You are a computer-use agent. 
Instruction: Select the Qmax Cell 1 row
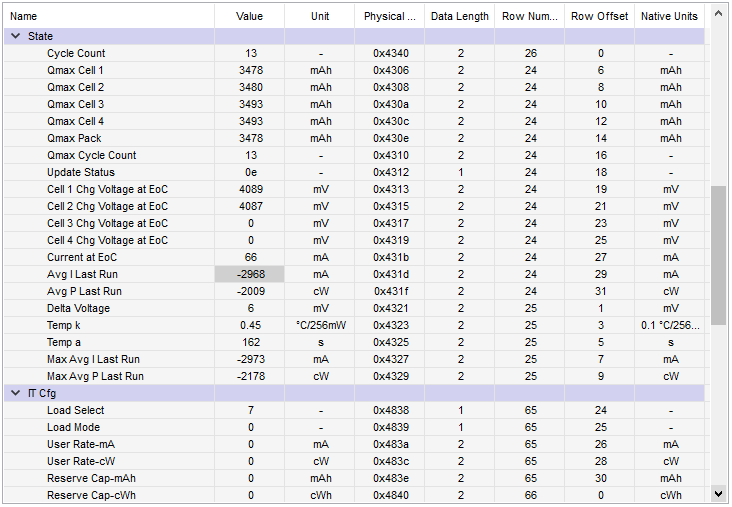click(354, 70)
